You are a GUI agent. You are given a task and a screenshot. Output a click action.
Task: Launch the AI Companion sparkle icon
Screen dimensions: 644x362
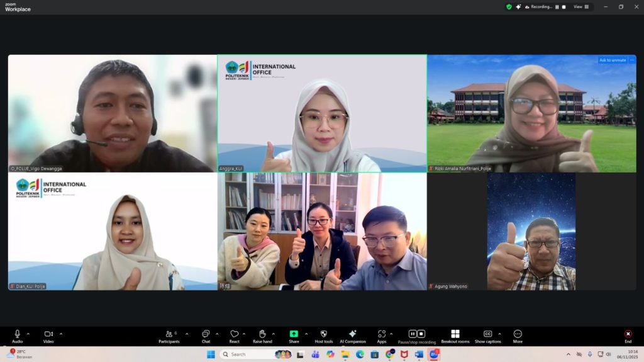pos(352,334)
